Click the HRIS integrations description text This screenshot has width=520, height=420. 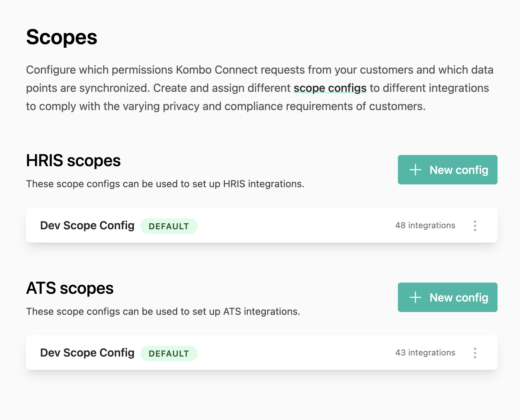[x=165, y=184]
